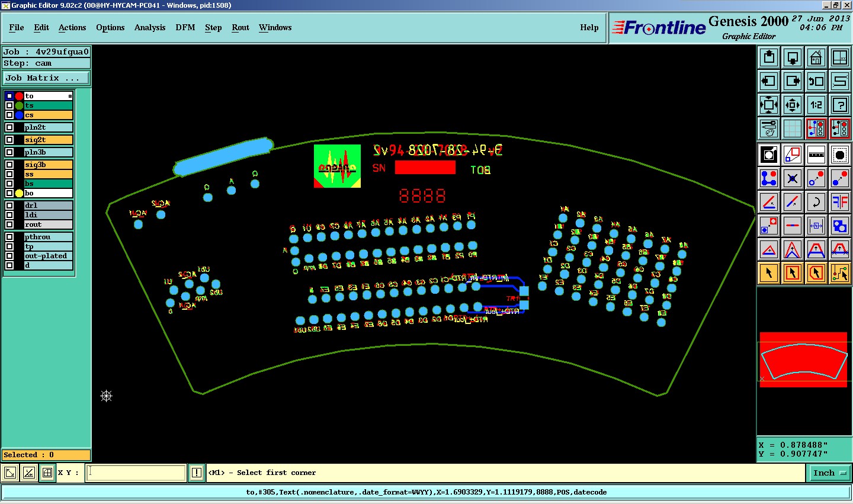Open the Analysis menu

click(150, 27)
